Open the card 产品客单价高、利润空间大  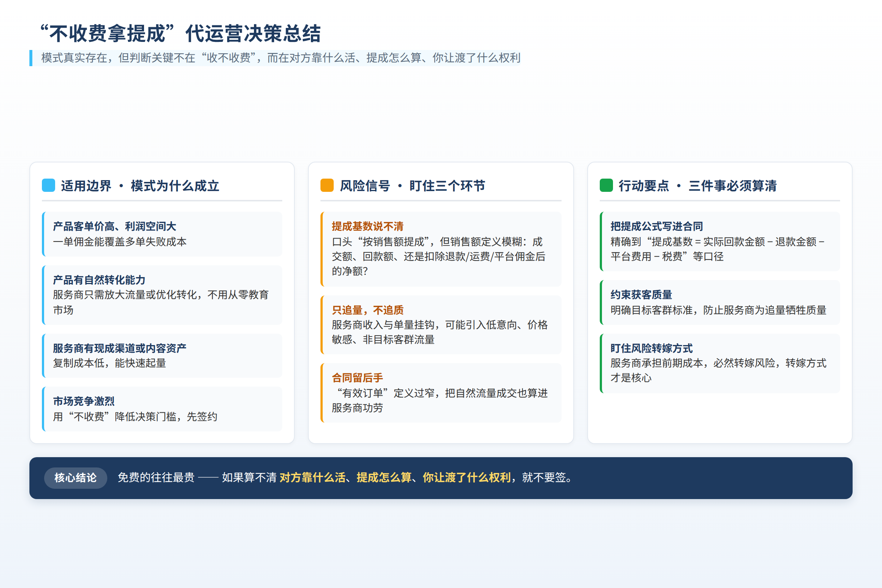click(x=162, y=234)
